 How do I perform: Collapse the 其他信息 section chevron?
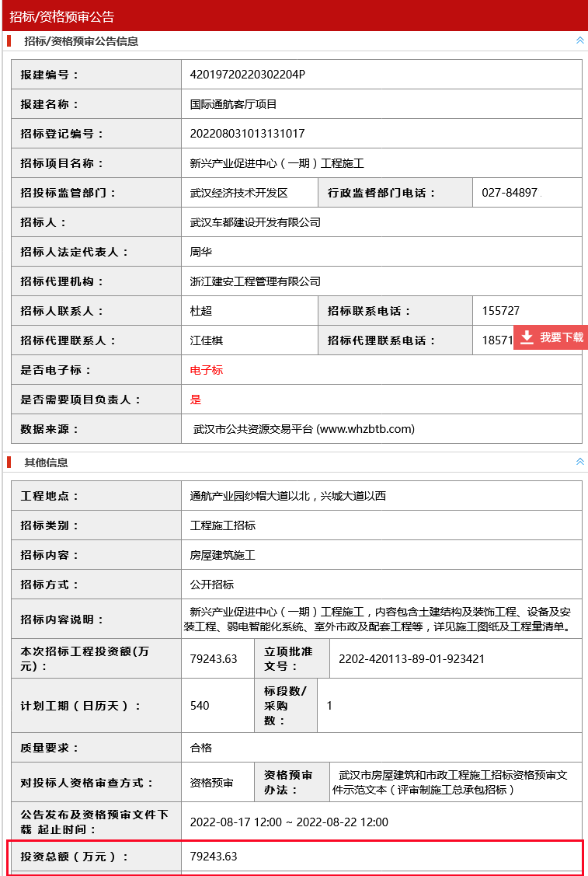(x=579, y=462)
